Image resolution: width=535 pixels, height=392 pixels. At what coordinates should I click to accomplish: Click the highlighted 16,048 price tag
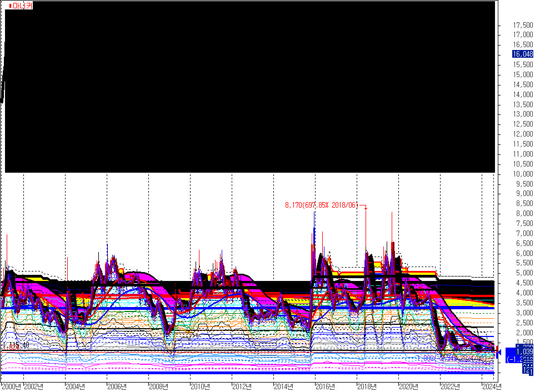coord(523,54)
